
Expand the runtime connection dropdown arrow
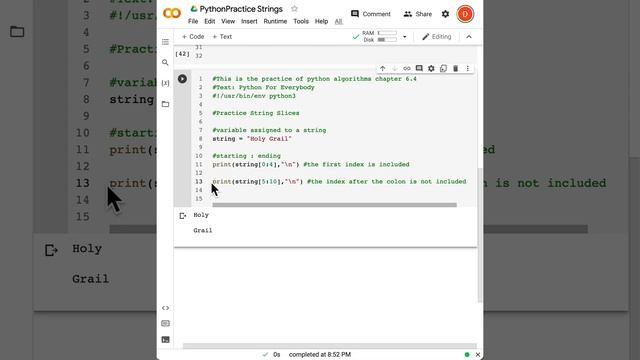point(404,37)
